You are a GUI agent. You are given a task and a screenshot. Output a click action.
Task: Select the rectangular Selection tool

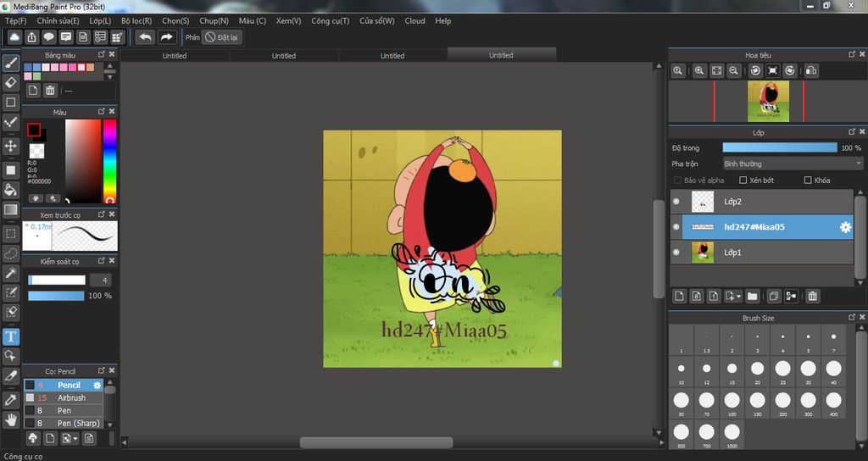pos(10,234)
